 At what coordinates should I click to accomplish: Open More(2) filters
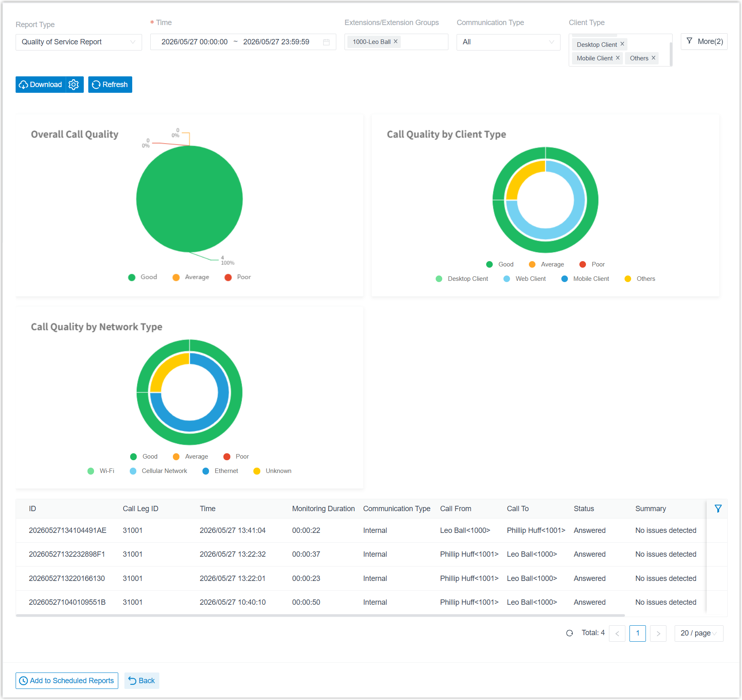coord(704,41)
